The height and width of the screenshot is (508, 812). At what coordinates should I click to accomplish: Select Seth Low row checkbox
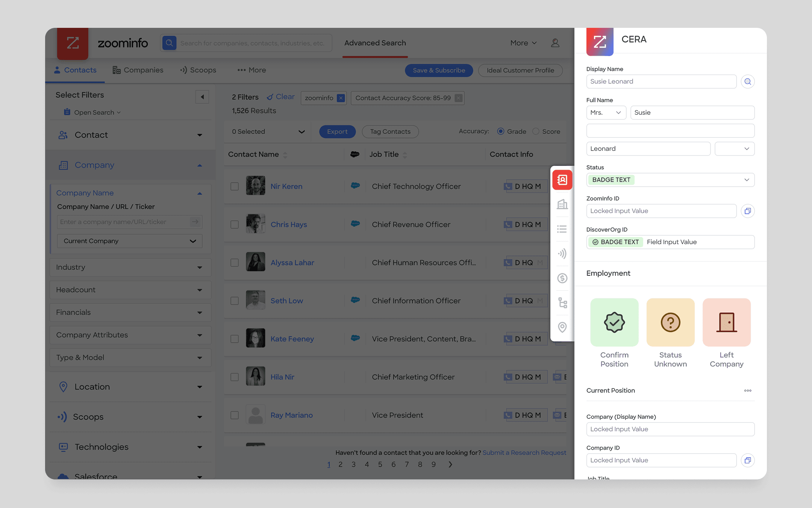tap(235, 301)
